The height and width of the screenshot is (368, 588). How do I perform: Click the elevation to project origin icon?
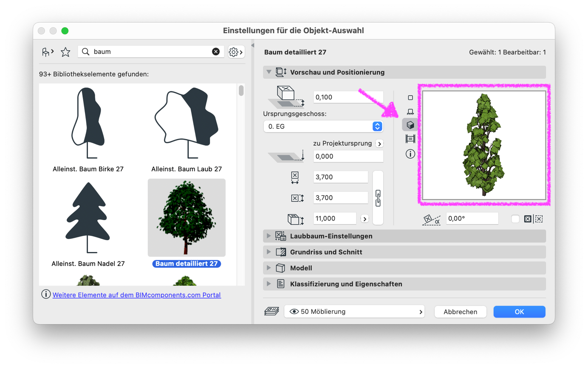click(286, 156)
